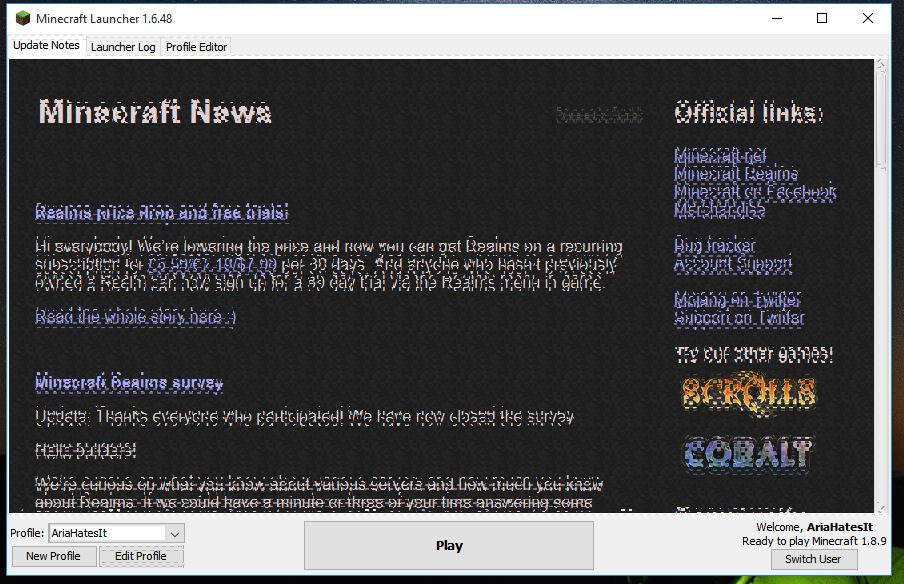
Task: Switch to the Profile Editor tab
Action: pos(196,47)
